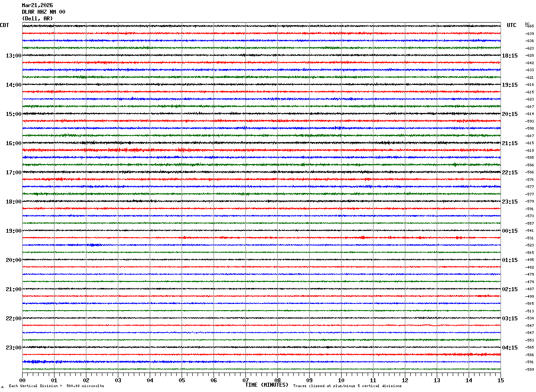Viewport: 536px width, 392px height.
Task: Click the 04:15 UTC time label
Action: [x=510, y=348]
